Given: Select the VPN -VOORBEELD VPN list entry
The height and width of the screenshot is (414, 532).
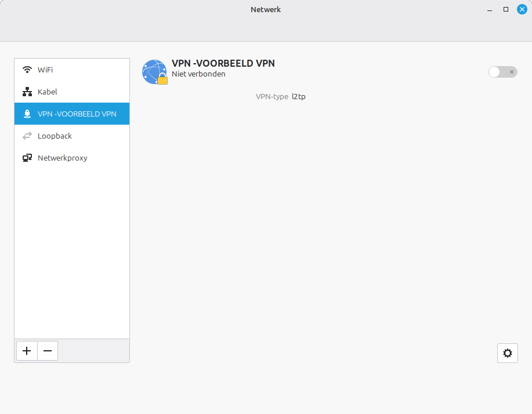Looking at the screenshot, I should click(x=77, y=114).
